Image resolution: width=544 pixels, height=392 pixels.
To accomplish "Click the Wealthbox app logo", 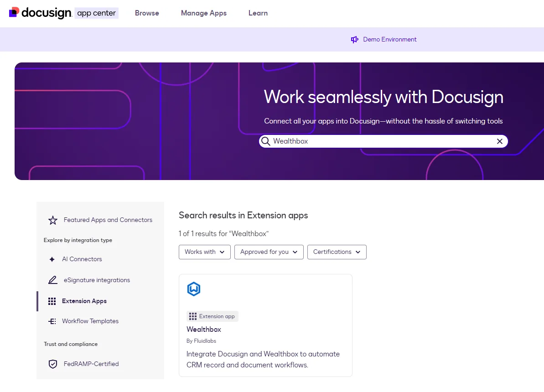I will [194, 289].
